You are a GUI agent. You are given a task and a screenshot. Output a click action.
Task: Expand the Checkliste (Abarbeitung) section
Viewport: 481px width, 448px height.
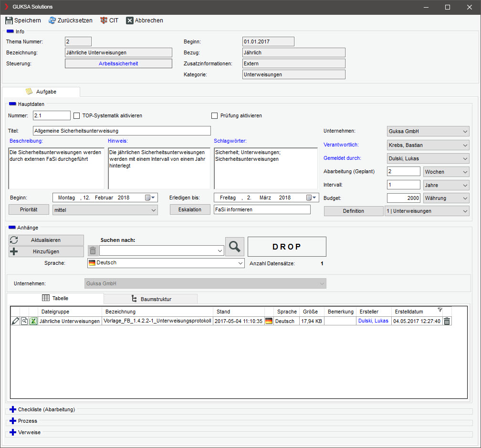tap(13, 409)
